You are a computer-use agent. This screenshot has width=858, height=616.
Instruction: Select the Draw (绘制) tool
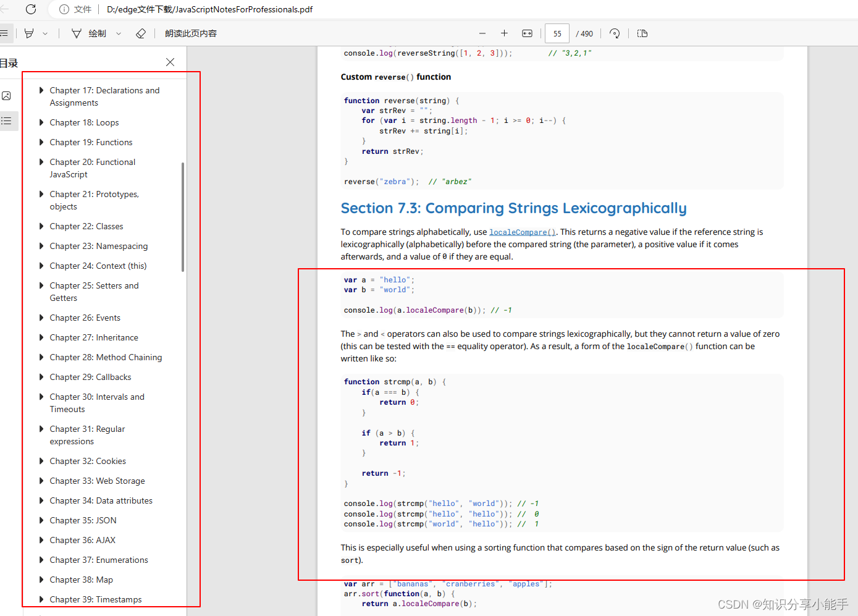coord(89,33)
